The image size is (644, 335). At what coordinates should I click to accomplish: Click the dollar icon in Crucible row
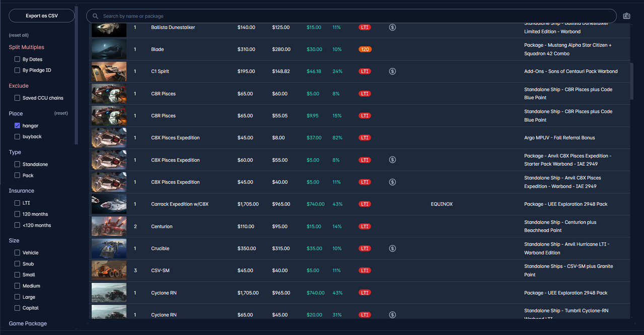click(x=392, y=248)
